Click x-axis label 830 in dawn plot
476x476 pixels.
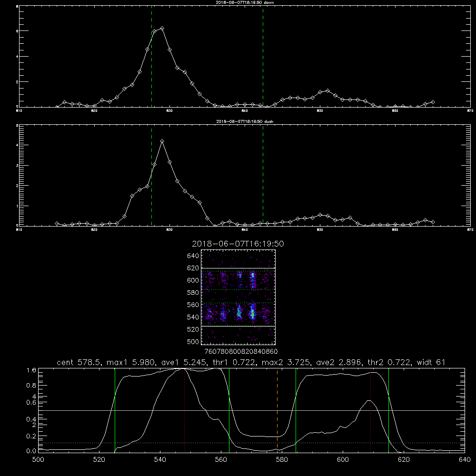click(169, 111)
